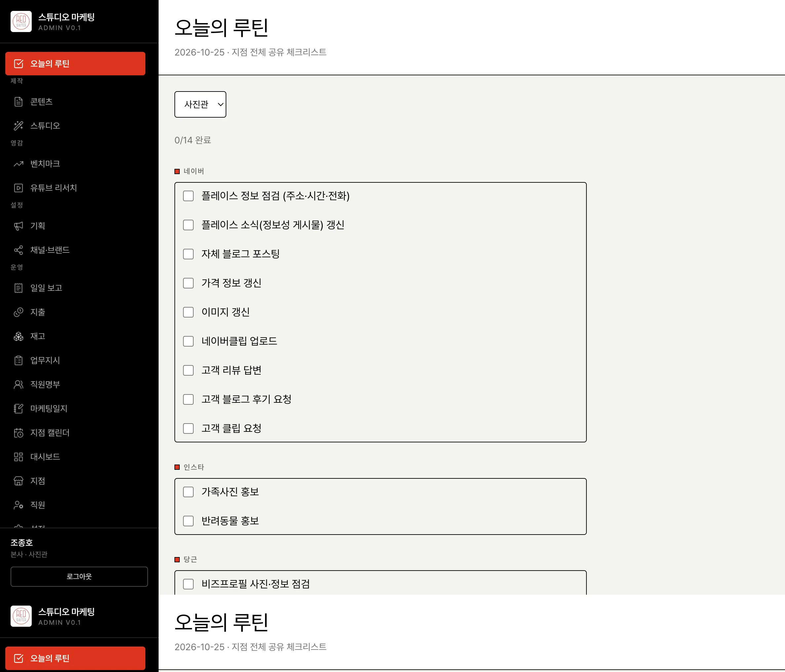Mark 가족사진 홍보 as done
Image resolution: width=785 pixels, height=672 pixels.
[188, 492]
